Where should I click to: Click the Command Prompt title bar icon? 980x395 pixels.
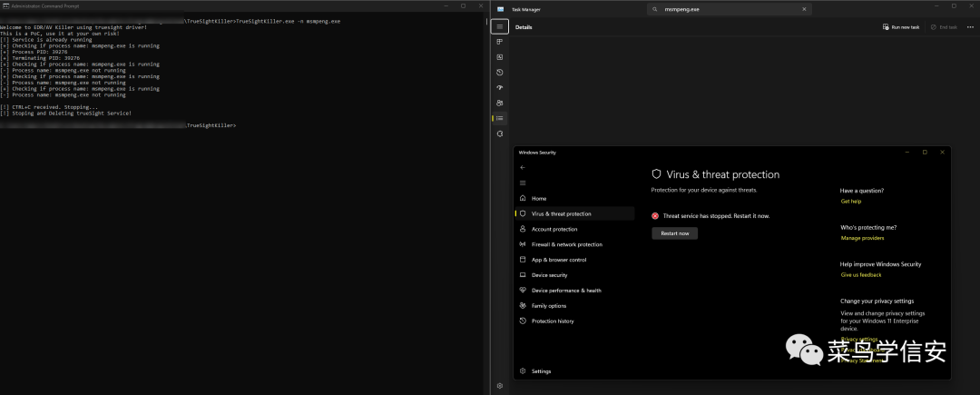(5, 5)
